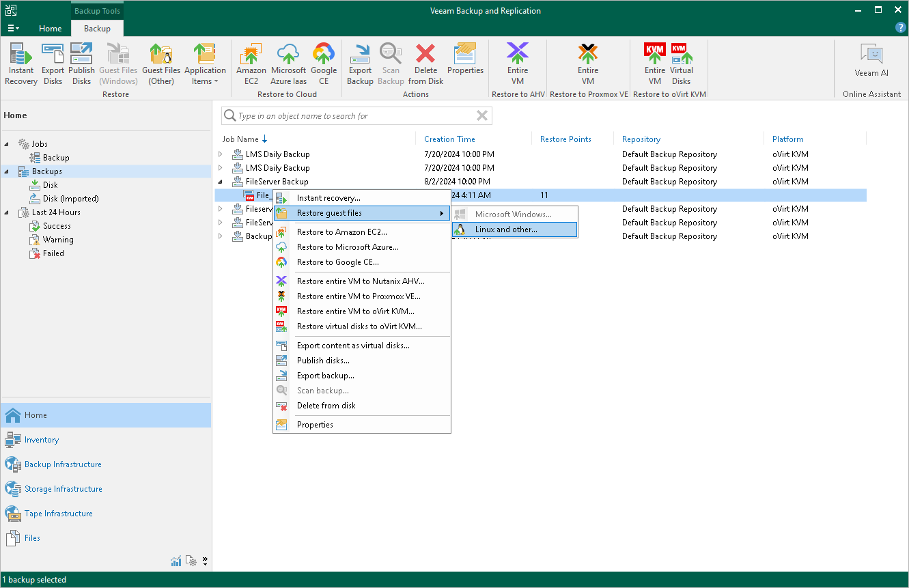Click Entire VM under Restore to oVirt KVM
The image size is (909, 588).
tap(655, 64)
